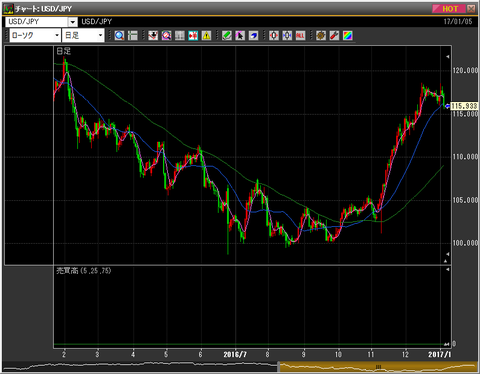The height and width of the screenshot is (374, 480).
Task: Click the red ALL icon
Action: coord(300,35)
